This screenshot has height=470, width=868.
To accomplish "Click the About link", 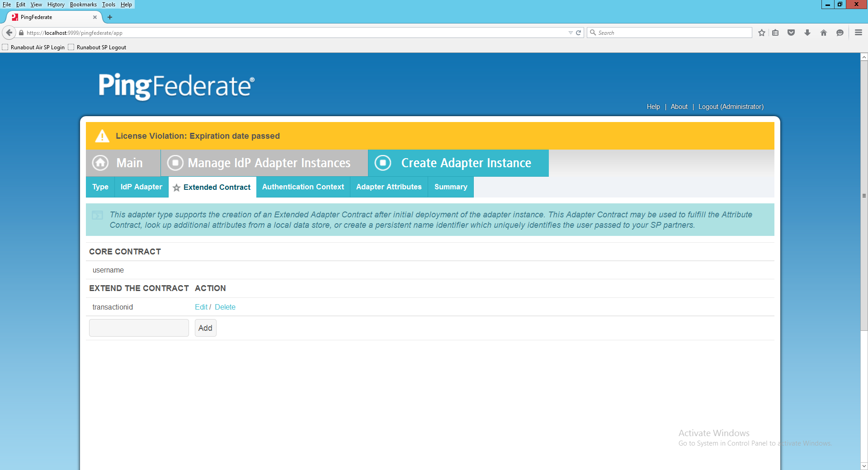I will pos(679,107).
